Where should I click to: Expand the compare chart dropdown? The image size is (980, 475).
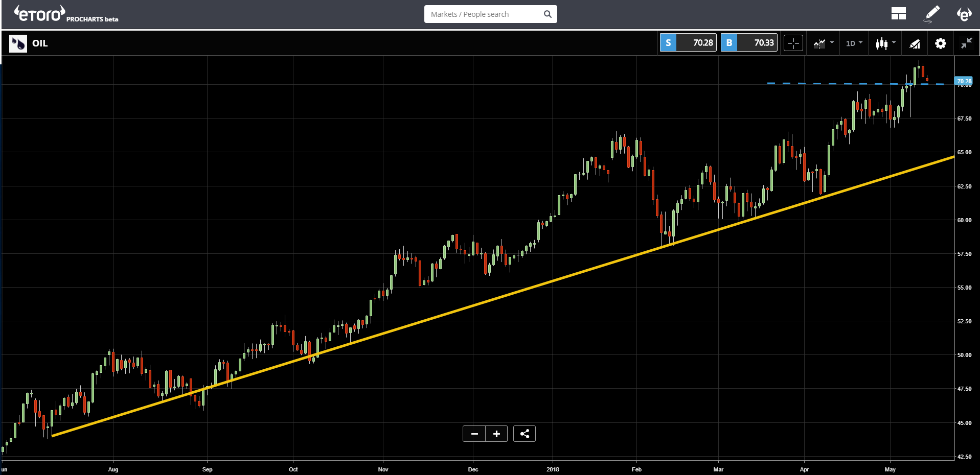pos(824,43)
